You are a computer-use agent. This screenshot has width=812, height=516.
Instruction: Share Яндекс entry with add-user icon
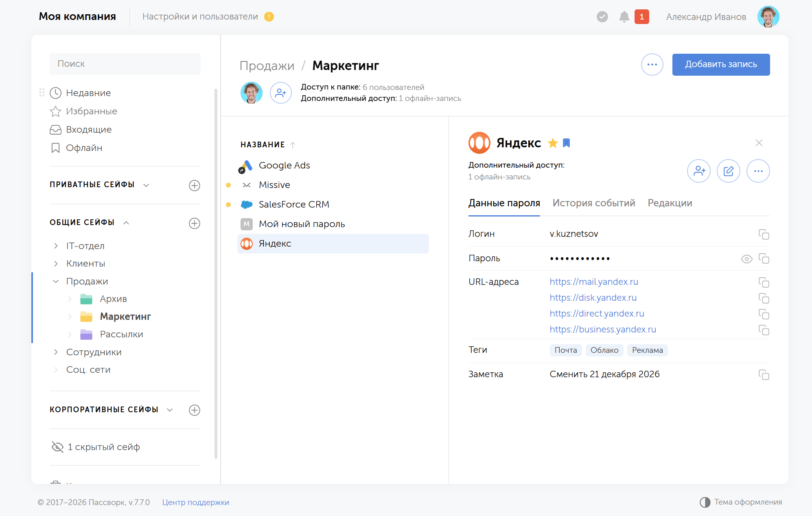click(x=699, y=171)
